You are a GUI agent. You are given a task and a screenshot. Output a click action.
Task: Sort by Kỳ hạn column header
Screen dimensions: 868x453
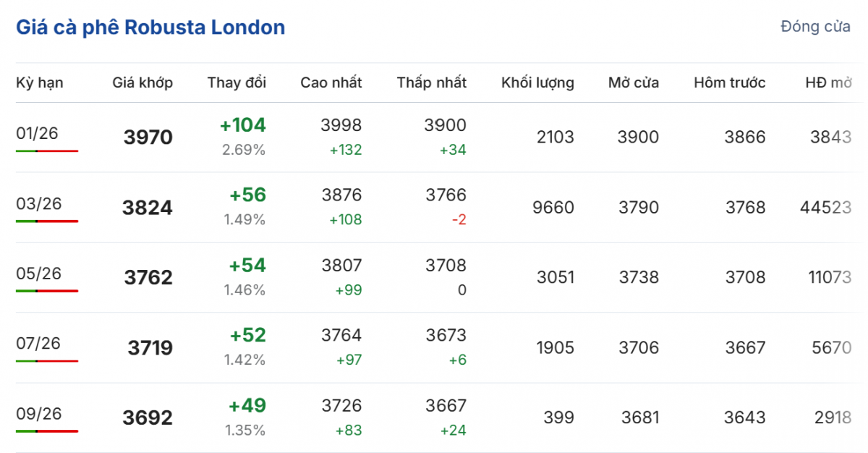click(x=40, y=82)
